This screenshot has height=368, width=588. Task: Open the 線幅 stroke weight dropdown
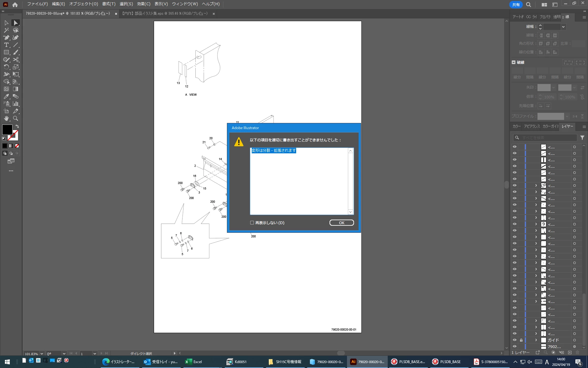(x=563, y=27)
